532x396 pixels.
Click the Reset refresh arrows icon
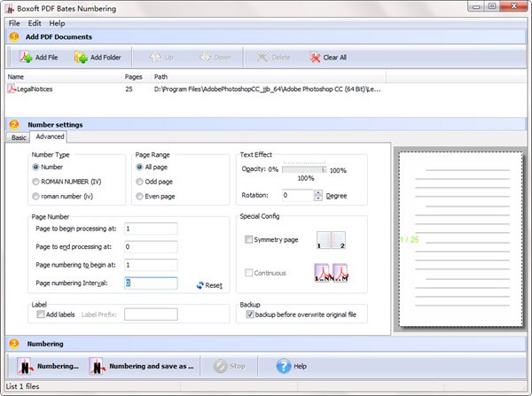pos(200,285)
